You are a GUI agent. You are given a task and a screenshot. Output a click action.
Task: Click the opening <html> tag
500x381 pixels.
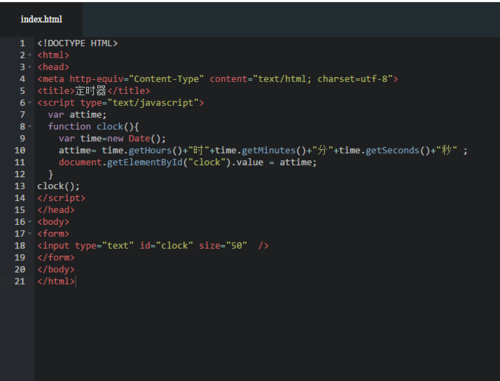pyautogui.click(x=53, y=55)
